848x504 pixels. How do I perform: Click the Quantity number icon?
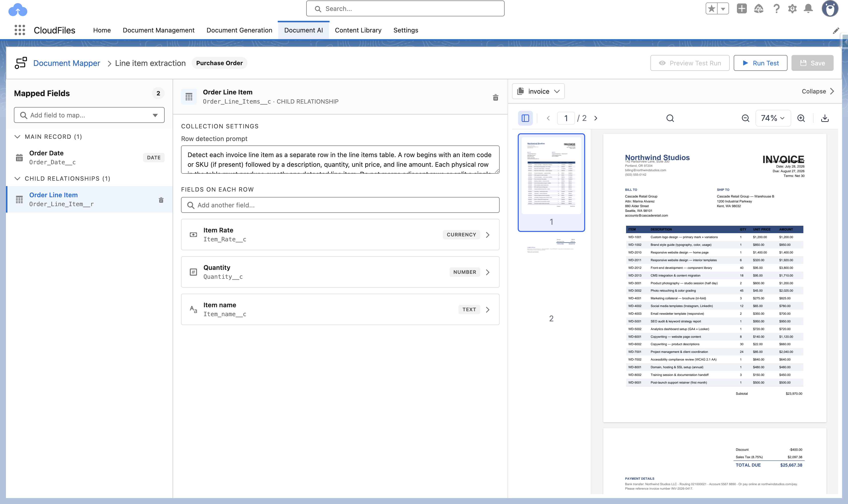tap(193, 272)
